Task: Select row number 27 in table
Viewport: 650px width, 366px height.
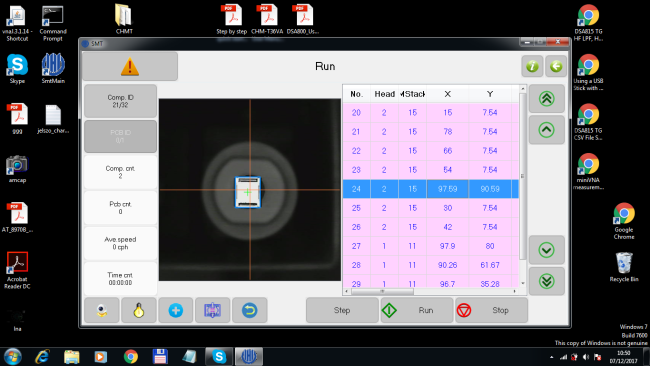Action: pyautogui.click(x=431, y=246)
